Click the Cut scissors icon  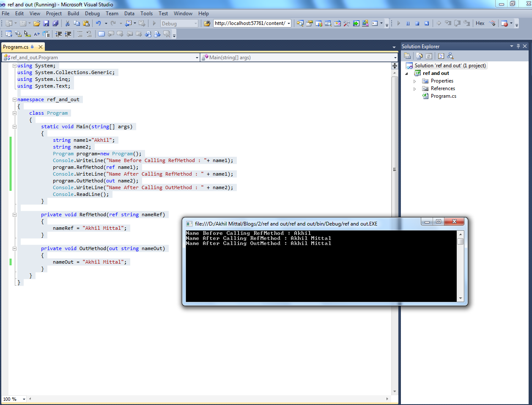(67, 24)
